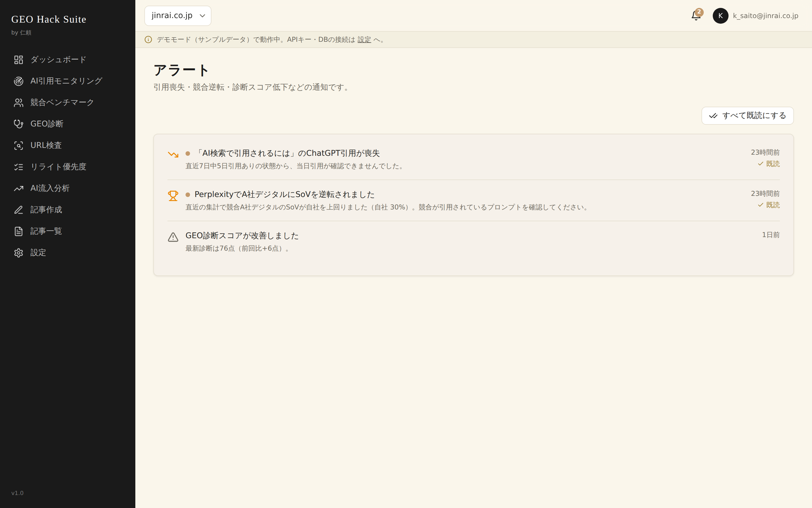812x508 pixels.
Task: Click the 23時間前 timestamp of ChatGPT alert
Action: pyautogui.click(x=765, y=152)
